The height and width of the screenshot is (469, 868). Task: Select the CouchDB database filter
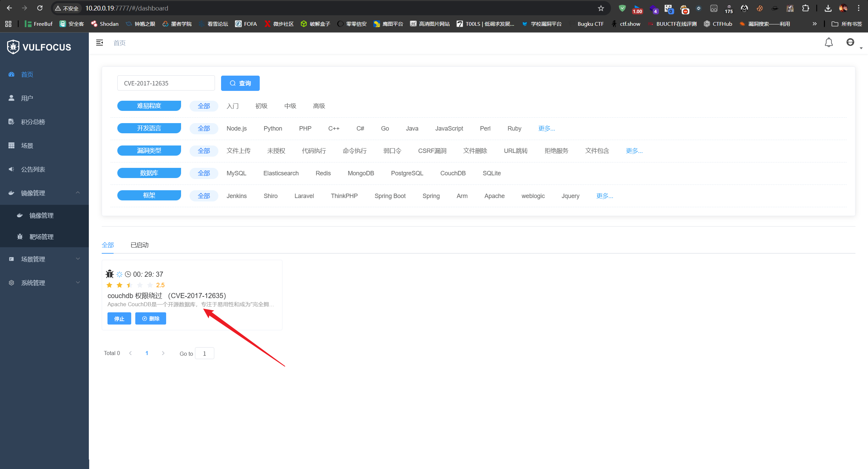(x=453, y=173)
